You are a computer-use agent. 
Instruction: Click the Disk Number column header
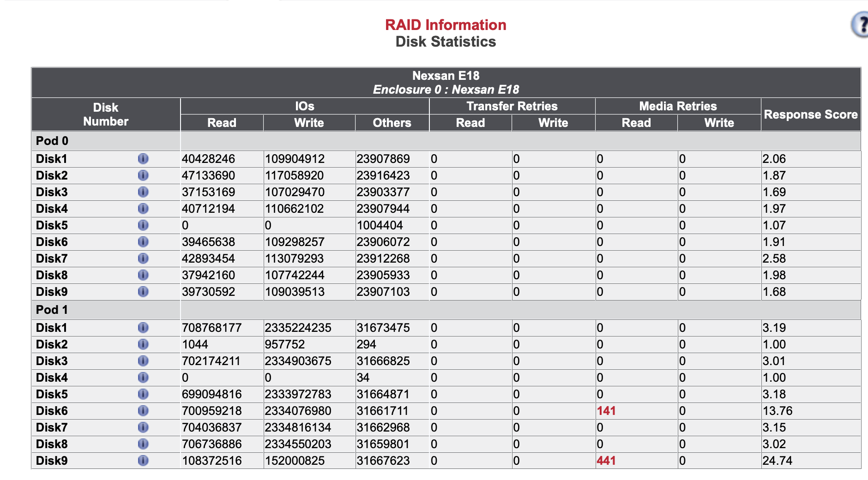[x=106, y=114]
